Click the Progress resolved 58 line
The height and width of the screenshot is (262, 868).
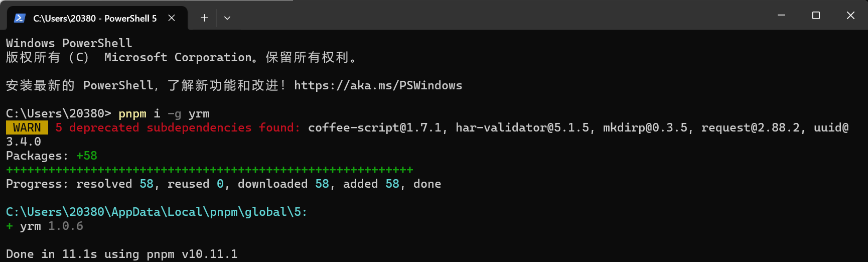pos(224,184)
